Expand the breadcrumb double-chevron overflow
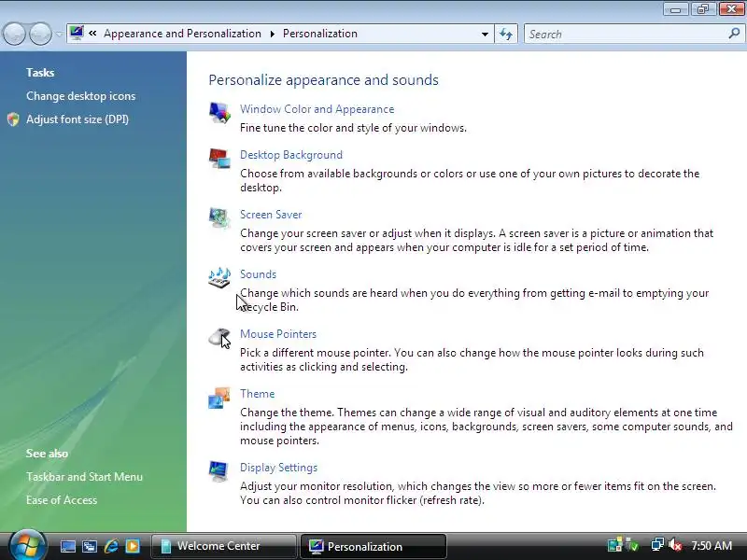Viewport: 747px width, 560px height. [x=92, y=34]
